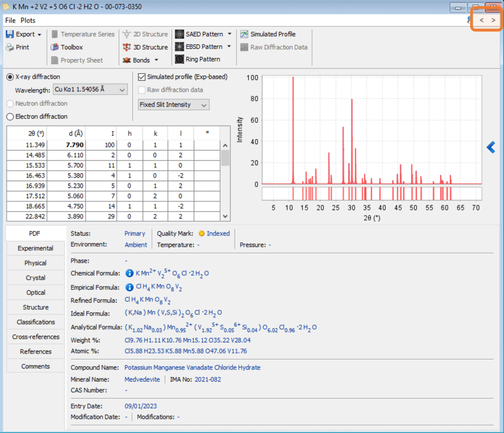Switch to the Crystal tab
This screenshot has height=433, width=504.
tap(34, 277)
